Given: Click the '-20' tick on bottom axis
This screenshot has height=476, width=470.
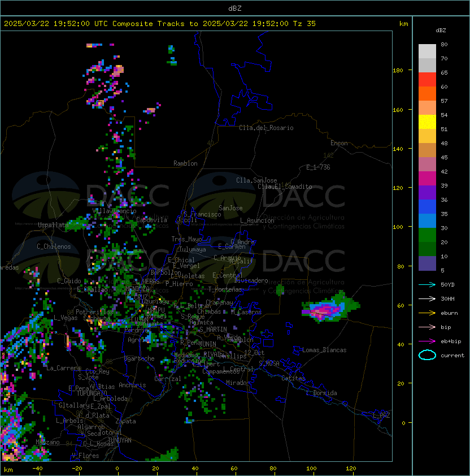Looking at the screenshot, I should [77, 469].
